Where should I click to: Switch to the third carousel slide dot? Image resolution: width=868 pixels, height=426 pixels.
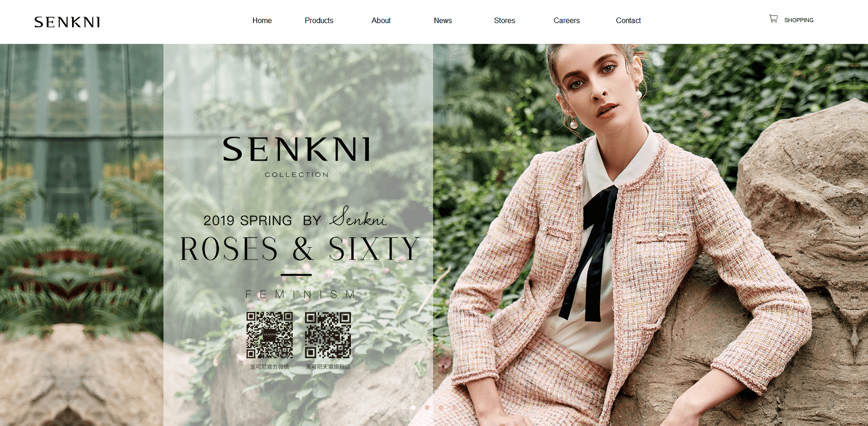[x=441, y=408]
